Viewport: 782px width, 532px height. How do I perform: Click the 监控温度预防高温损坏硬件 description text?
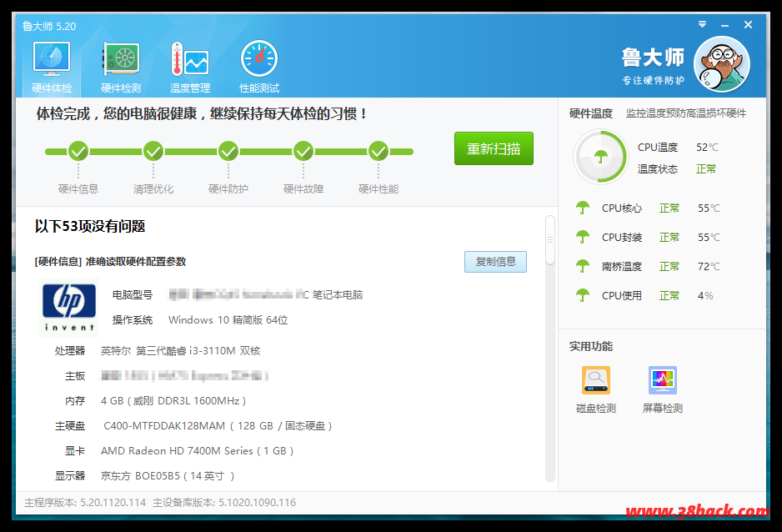(686, 113)
